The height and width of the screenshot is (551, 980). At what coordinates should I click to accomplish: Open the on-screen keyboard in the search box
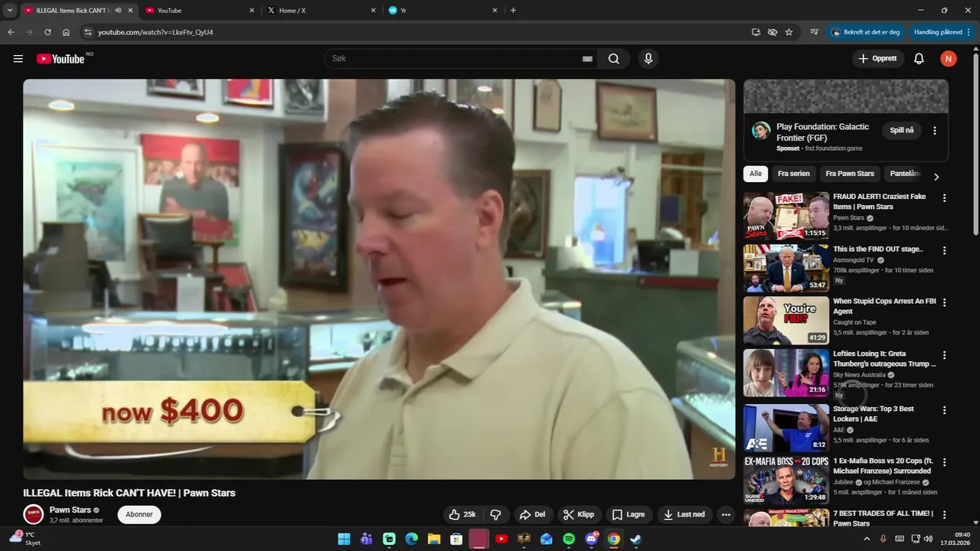point(587,59)
